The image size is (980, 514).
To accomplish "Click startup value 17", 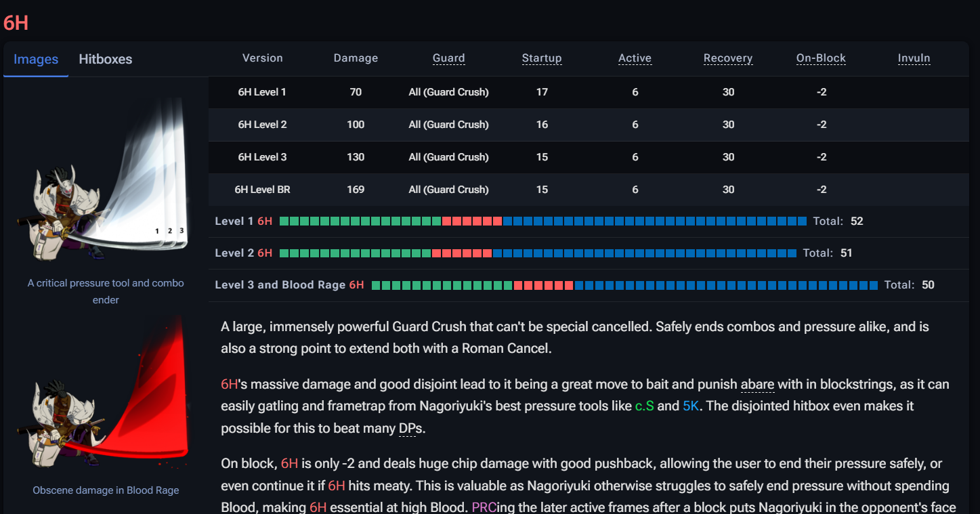I will pyautogui.click(x=542, y=92).
